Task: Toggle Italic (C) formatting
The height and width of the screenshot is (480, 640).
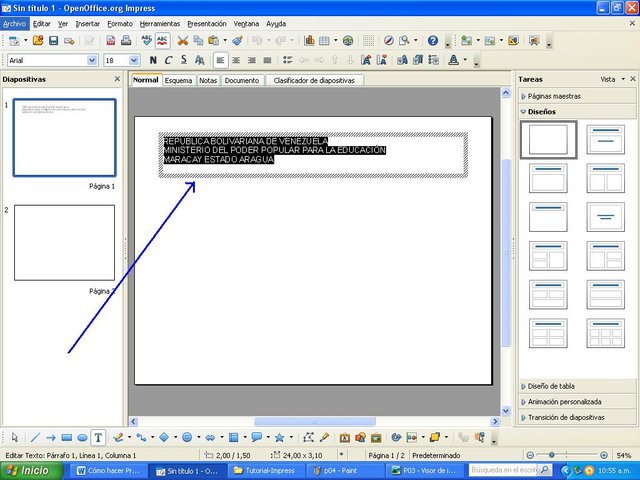Action: [168, 60]
